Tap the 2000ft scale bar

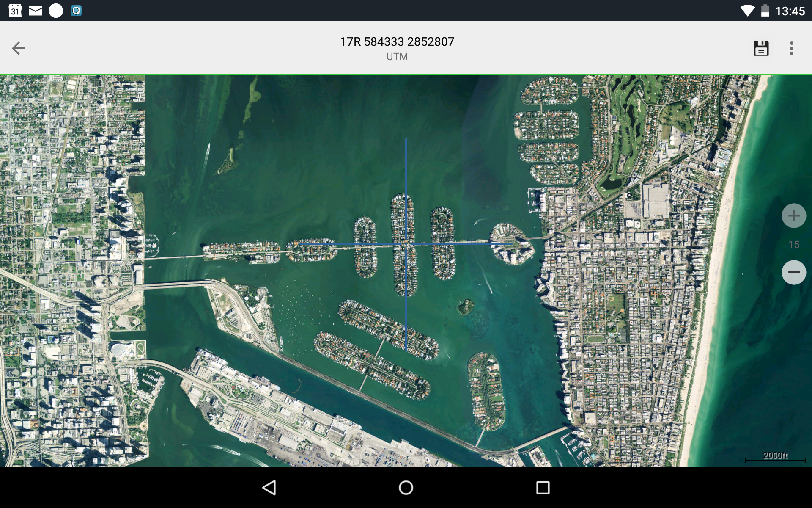(x=775, y=457)
